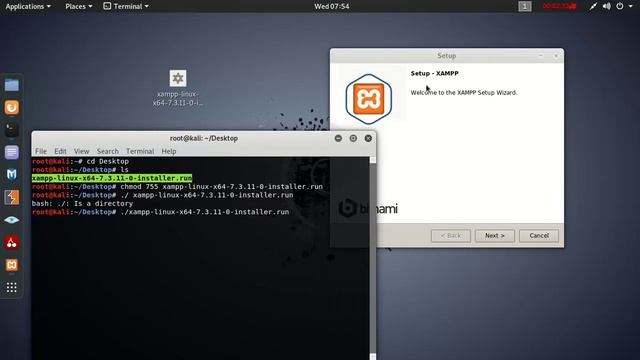Image resolution: width=640 pixels, height=360 pixels.
Task: Click the last ./xampp-linux installer command line
Action: pos(160,212)
